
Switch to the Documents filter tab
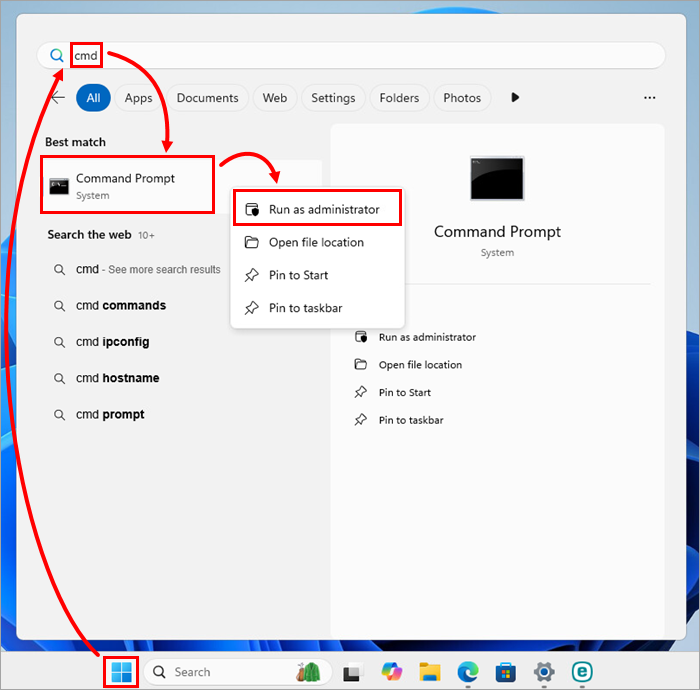coord(208,98)
